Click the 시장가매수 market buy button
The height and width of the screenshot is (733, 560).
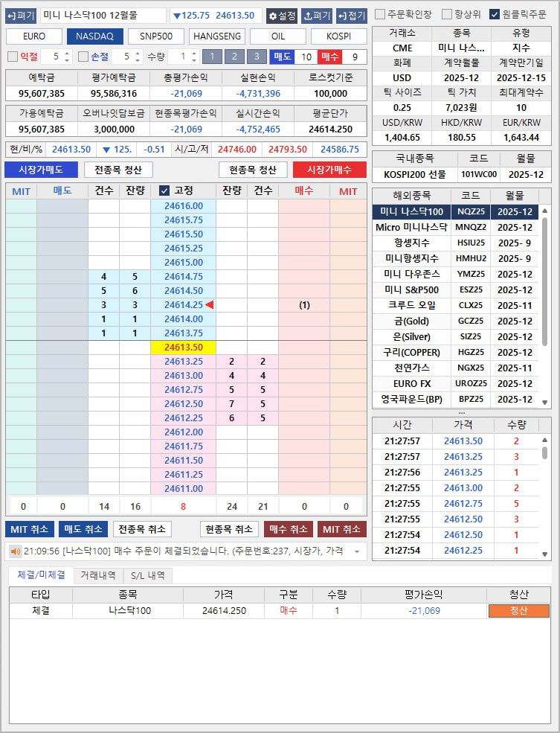click(329, 170)
